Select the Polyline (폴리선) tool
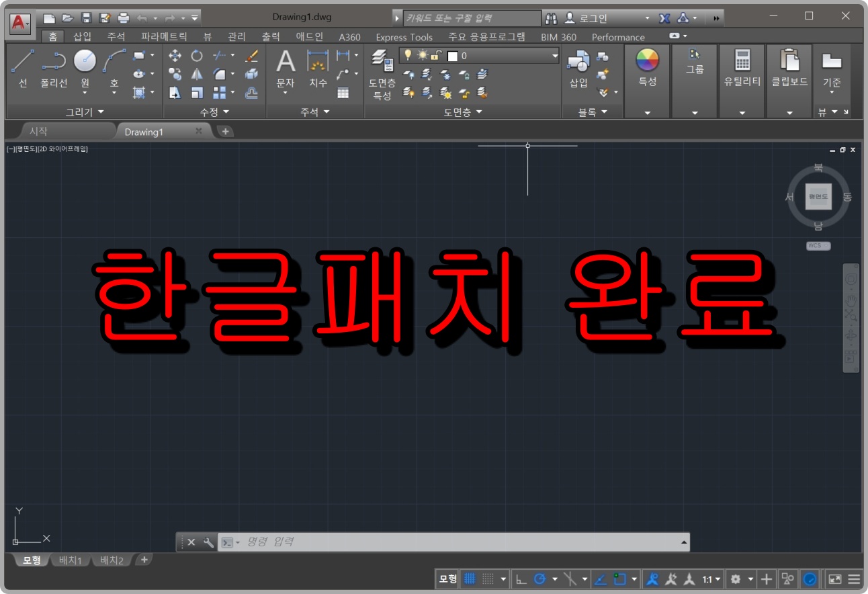 click(x=53, y=64)
